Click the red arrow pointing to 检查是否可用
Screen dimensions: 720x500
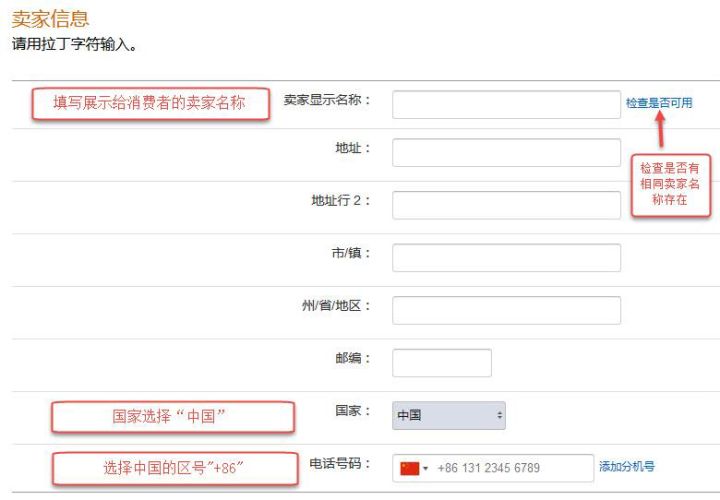pyautogui.click(x=660, y=129)
